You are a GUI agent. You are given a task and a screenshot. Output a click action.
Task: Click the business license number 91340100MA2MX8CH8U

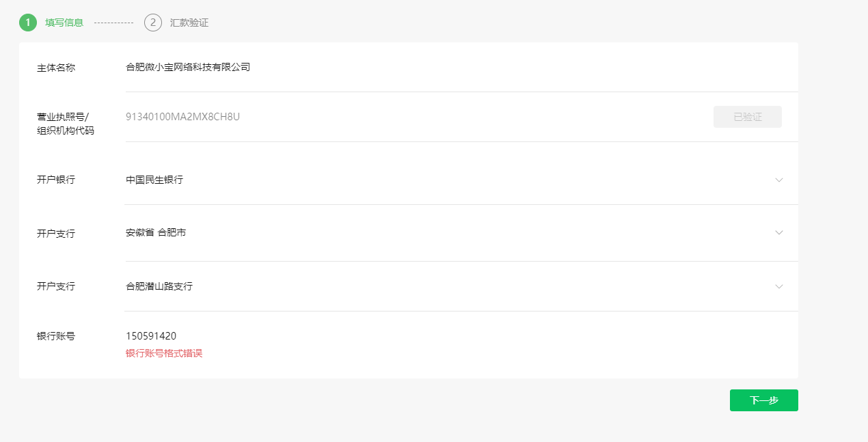182,117
